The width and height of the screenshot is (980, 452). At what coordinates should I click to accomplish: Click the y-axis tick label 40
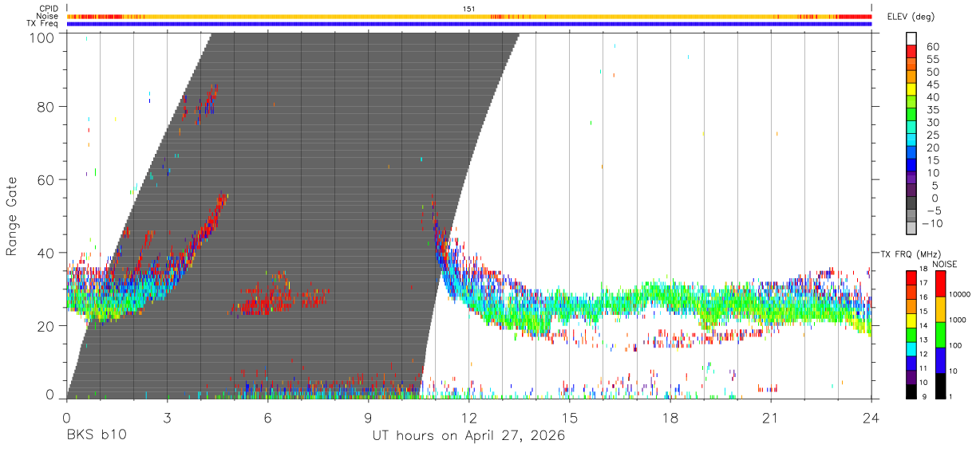pos(46,253)
